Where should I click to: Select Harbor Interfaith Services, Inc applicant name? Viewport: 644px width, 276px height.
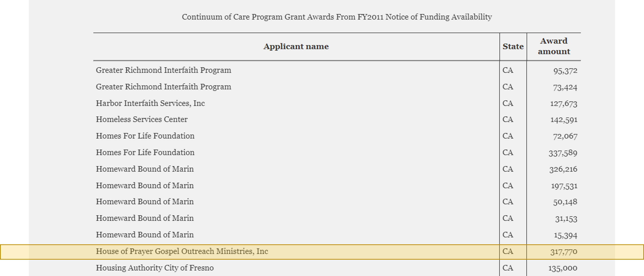(x=150, y=103)
